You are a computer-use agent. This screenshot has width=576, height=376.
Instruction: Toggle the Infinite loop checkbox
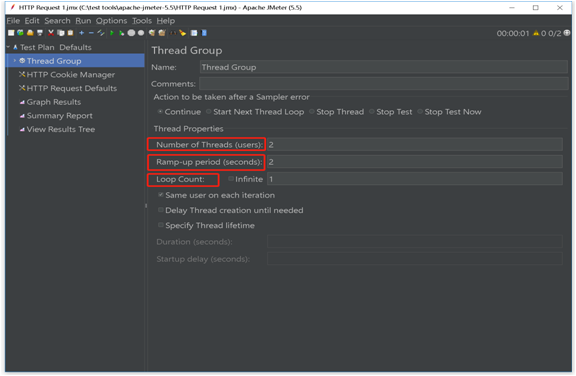[231, 179]
